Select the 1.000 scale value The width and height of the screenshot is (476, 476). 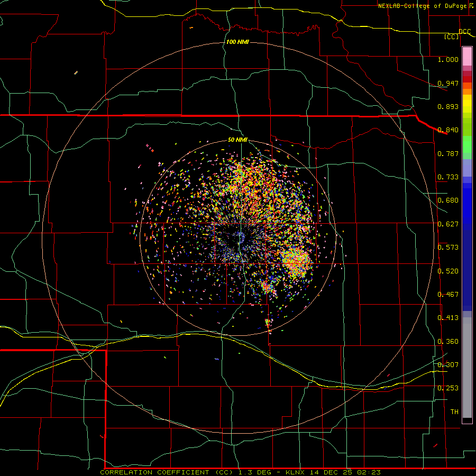[448, 59]
